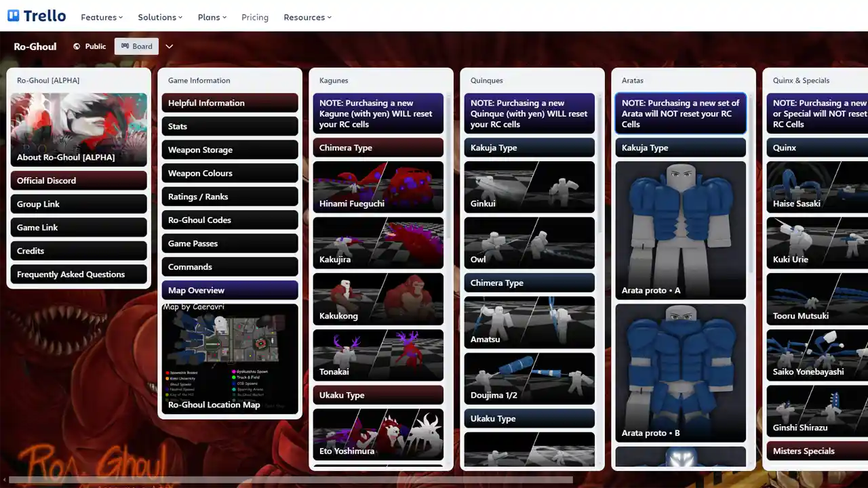The image size is (868, 488).
Task: Open the Kagunes Chimera Type card
Action: tap(378, 148)
